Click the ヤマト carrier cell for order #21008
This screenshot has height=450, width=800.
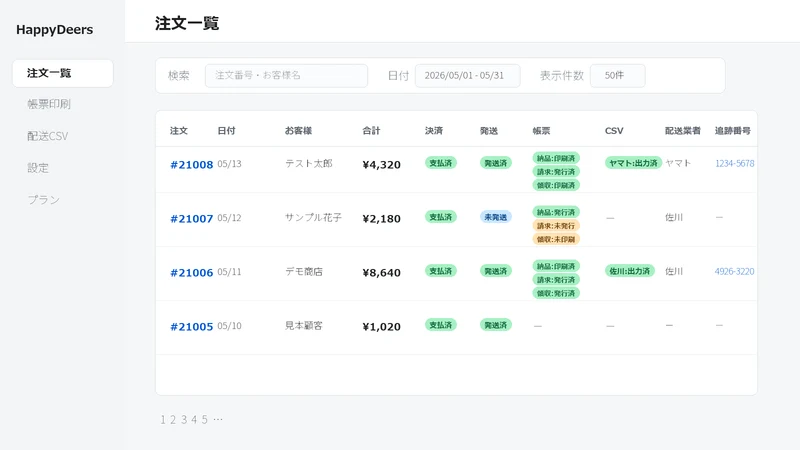pos(678,163)
